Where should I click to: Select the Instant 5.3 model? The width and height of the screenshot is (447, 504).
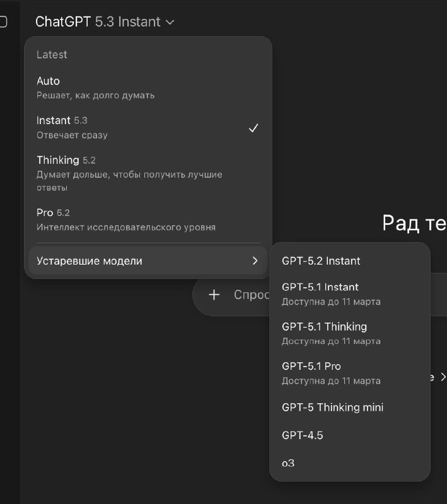[x=95, y=127]
